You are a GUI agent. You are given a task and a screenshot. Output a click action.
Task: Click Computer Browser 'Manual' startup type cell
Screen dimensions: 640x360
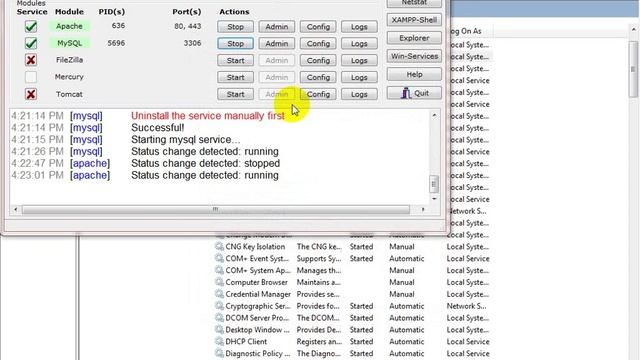click(402, 282)
